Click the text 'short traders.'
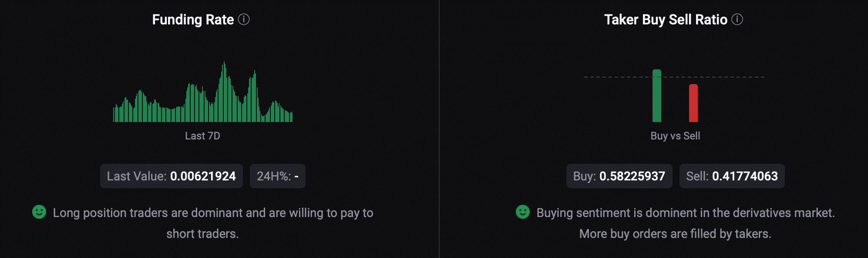Viewport: 868px width, 258px height. pyautogui.click(x=202, y=234)
